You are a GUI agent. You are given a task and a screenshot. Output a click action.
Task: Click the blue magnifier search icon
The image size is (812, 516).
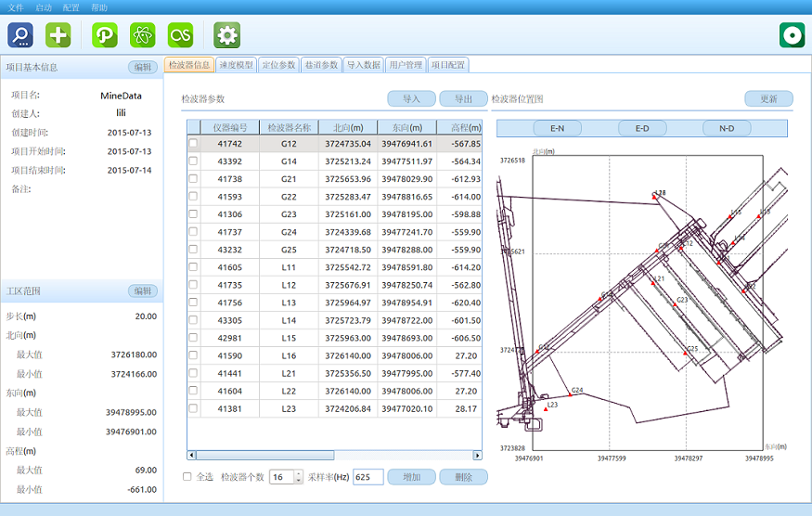click(x=20, y=35)
